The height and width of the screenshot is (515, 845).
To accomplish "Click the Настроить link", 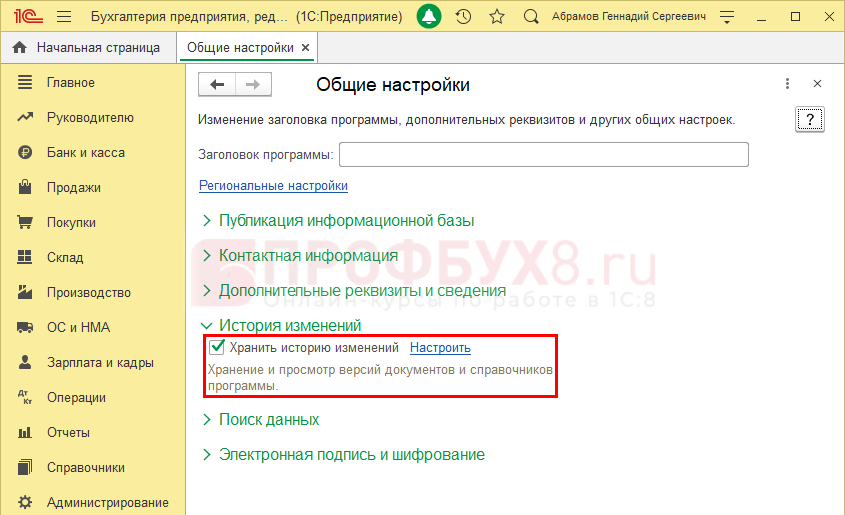I will pyautogui.click(x=440, y=347).
